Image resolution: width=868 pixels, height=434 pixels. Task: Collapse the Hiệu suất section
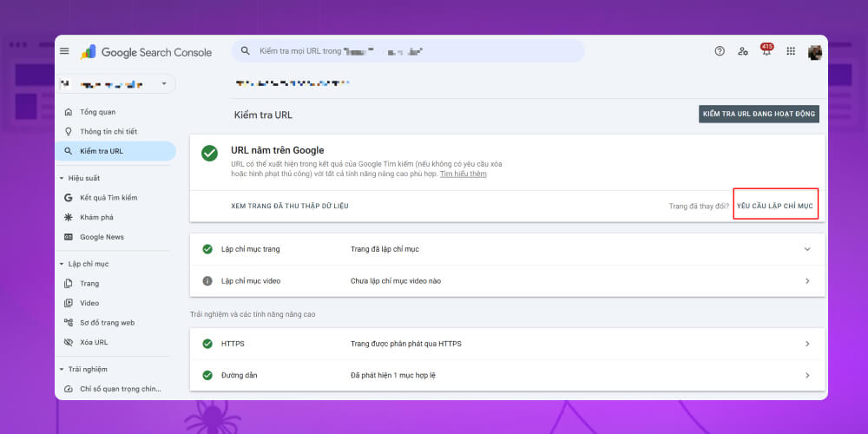pos(62,178)
